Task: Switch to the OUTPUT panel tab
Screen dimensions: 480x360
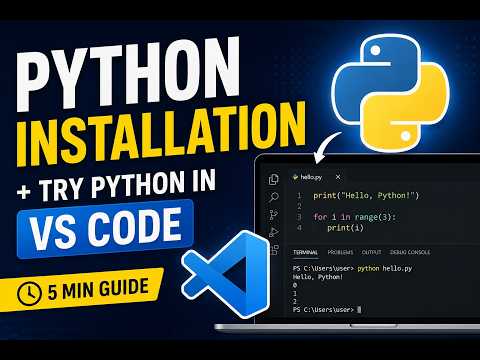Action: 371,252
